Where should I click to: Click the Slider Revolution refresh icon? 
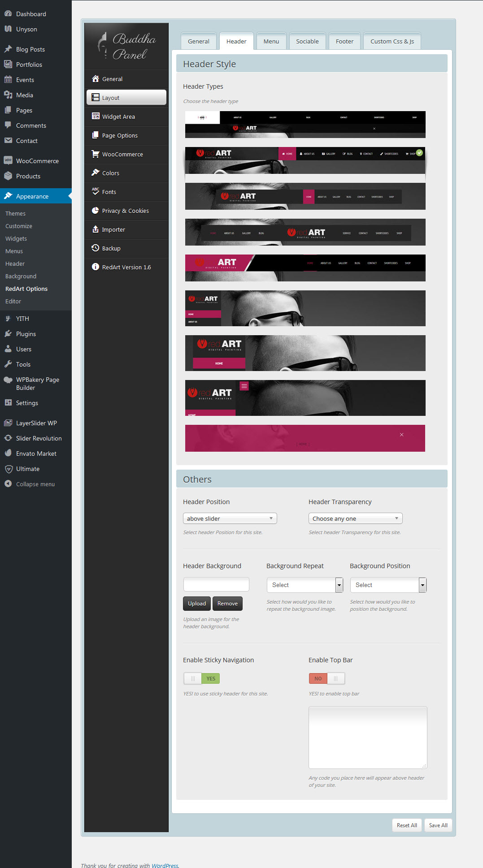[x=8, y=438]
